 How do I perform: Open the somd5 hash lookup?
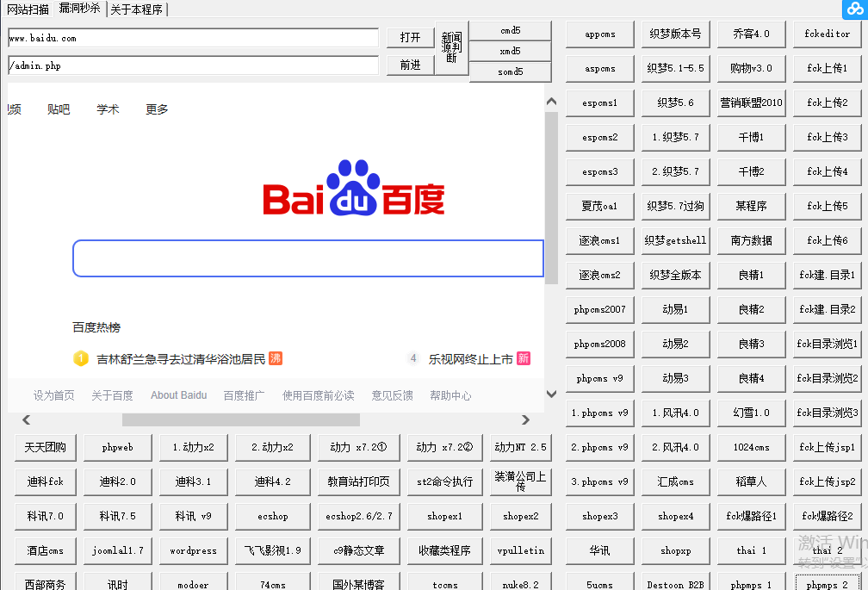[x=511, y=72]
